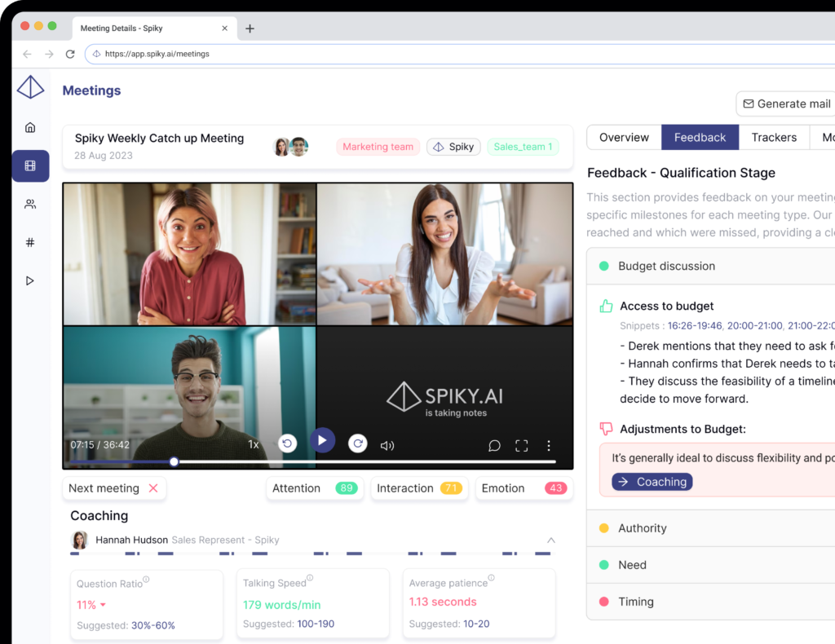
Task: Click the 28 Aug 2023 meeting date
Action: (x=104, y=156)
